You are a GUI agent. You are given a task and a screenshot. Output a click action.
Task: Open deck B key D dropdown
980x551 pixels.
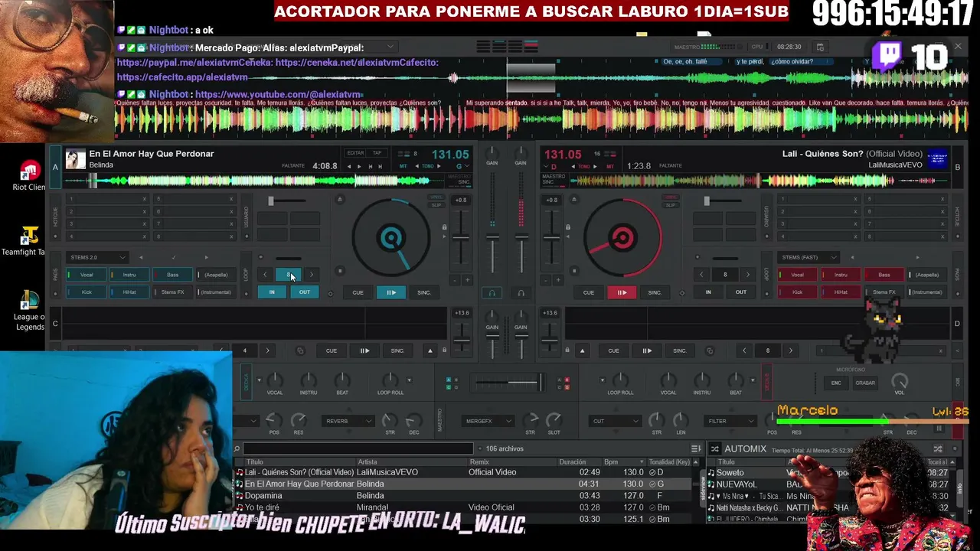click(550, 166)
